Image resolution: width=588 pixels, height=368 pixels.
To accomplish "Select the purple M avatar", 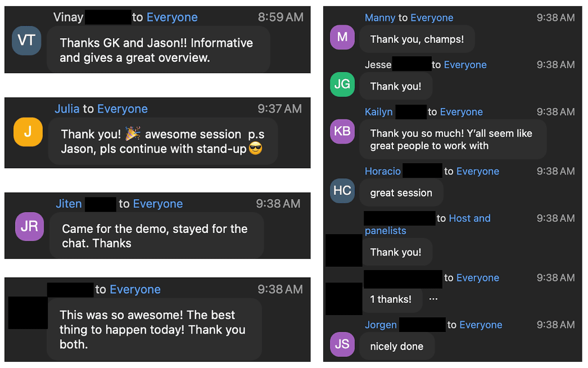I will [342, 37].
